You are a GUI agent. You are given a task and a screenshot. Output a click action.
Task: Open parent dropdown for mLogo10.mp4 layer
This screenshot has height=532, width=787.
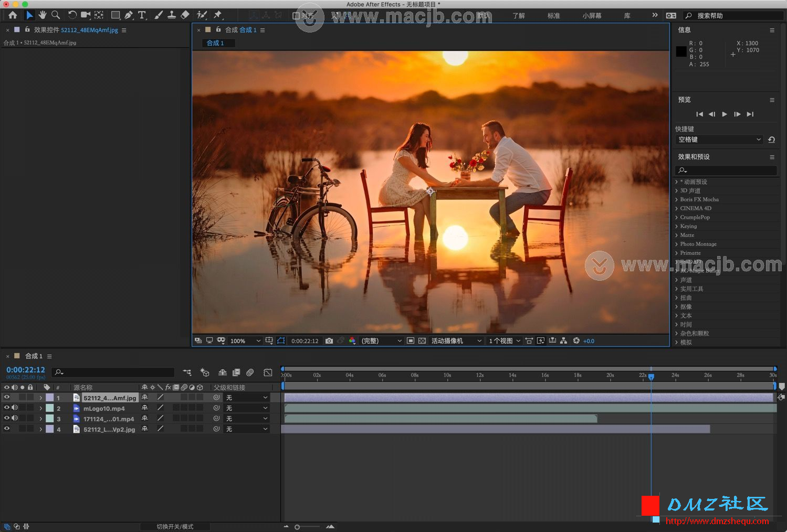(x=247, y=408)
